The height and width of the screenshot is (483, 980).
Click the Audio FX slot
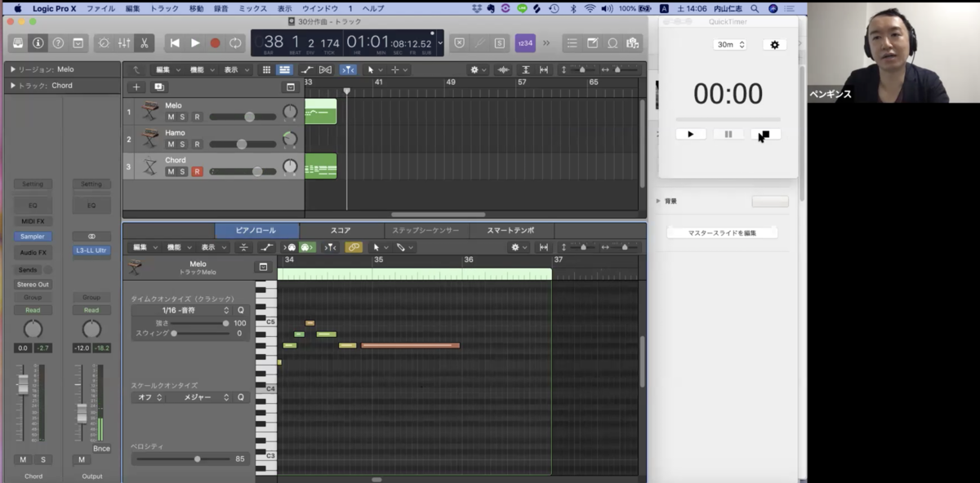(32, 252)
